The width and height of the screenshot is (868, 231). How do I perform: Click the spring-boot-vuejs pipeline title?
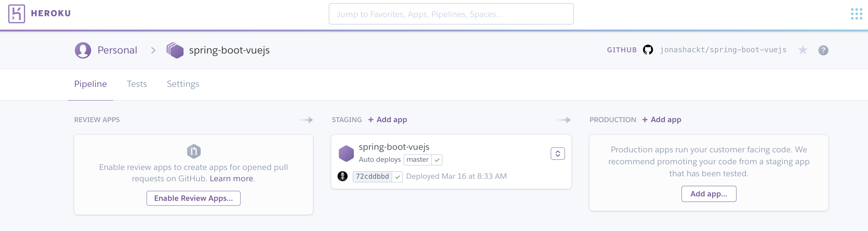click(229, 50)
